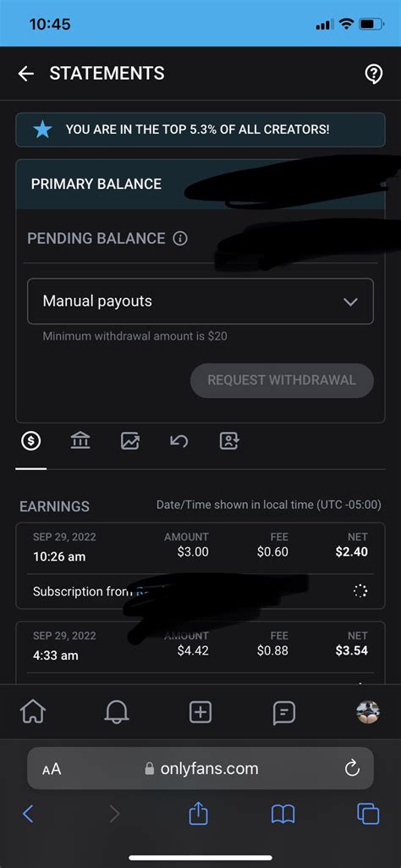This screenshot has height=868, width=401.
Task: Switch to the payout bank tab icon
Action: tap(80, 441)
